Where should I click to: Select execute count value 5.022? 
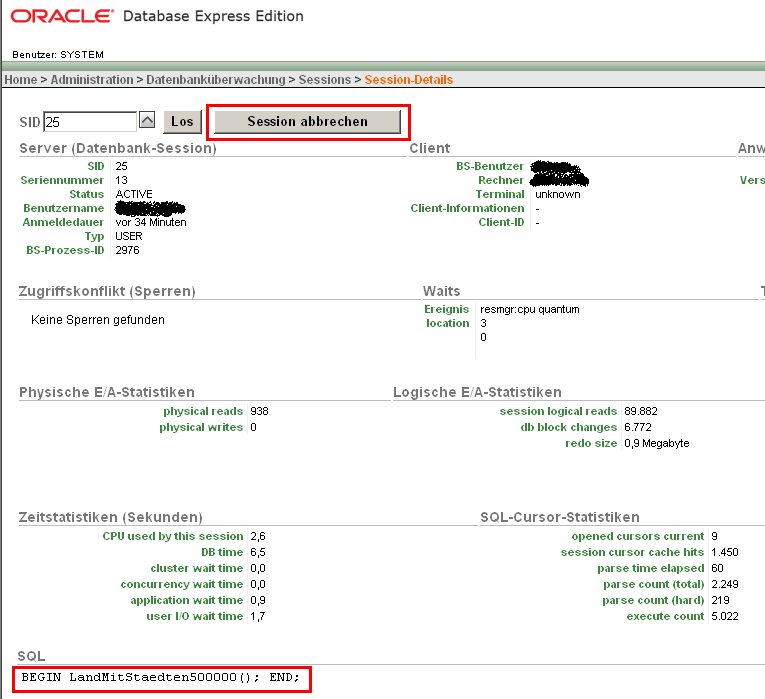pyautogui.click(x=725, y=617)
